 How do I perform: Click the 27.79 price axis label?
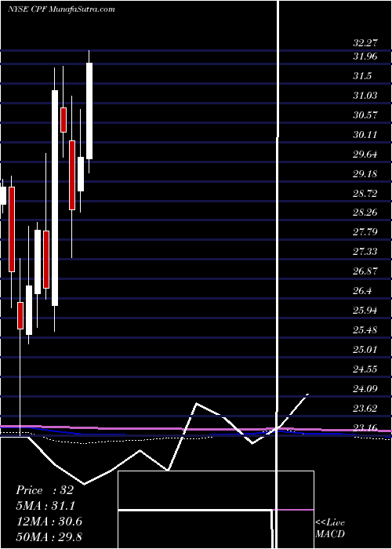pos(365,232)
